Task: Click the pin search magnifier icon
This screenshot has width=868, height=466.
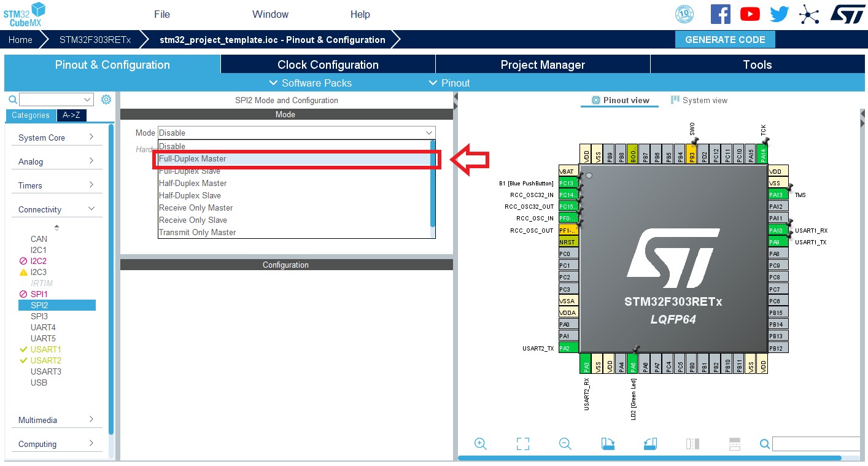Action: [x=764, y=444]
